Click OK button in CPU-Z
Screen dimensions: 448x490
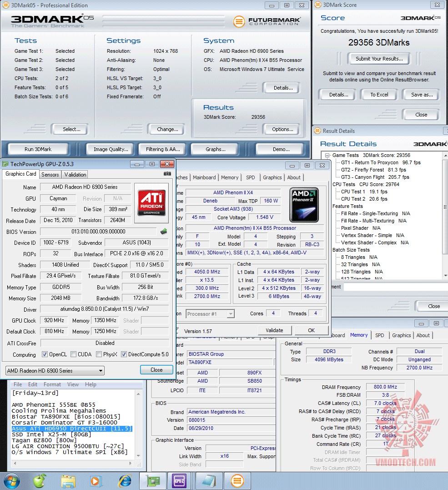311,330
